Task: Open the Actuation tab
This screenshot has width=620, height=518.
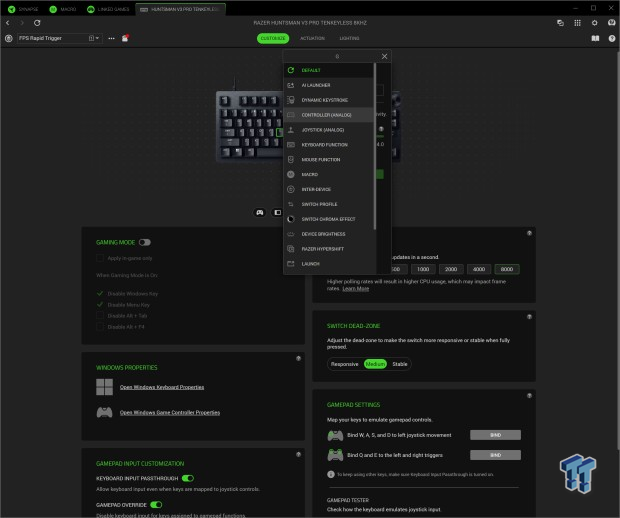Action: [312, 38]
